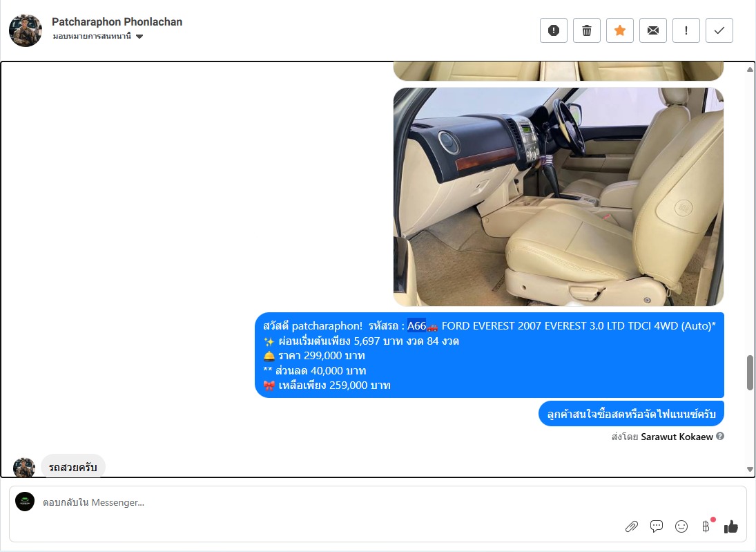Click the ผ่อนเริ่มต้นเพียง 5,697 บาท line
The height and width of the screenshot is (552, 756).
pyautogui.click(x=361, y=341)
